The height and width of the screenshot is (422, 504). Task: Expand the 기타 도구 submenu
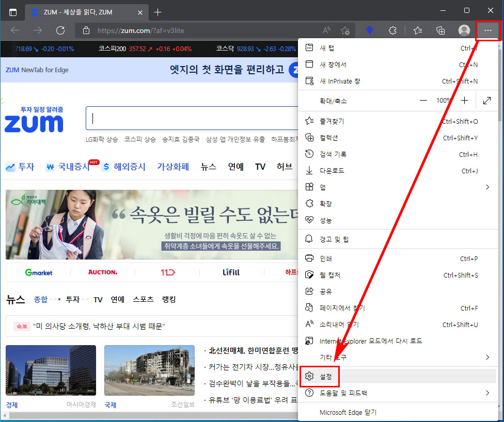(398, 358)
